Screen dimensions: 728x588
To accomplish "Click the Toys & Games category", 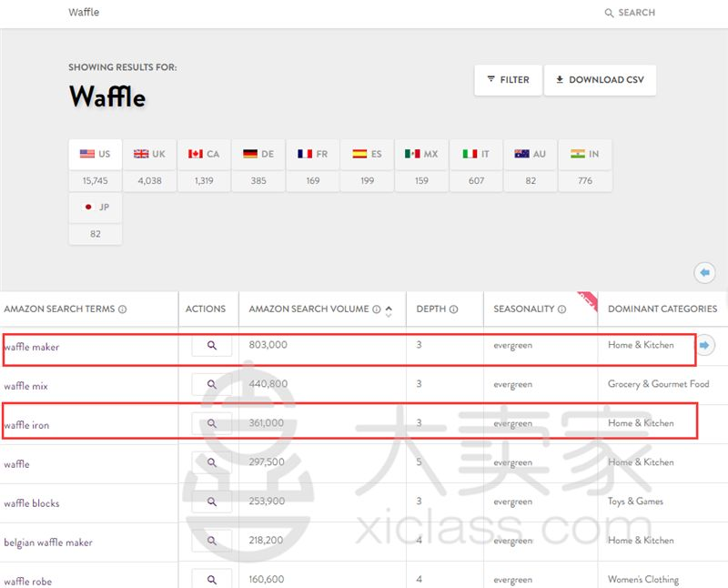I will [x=635, y=502].
